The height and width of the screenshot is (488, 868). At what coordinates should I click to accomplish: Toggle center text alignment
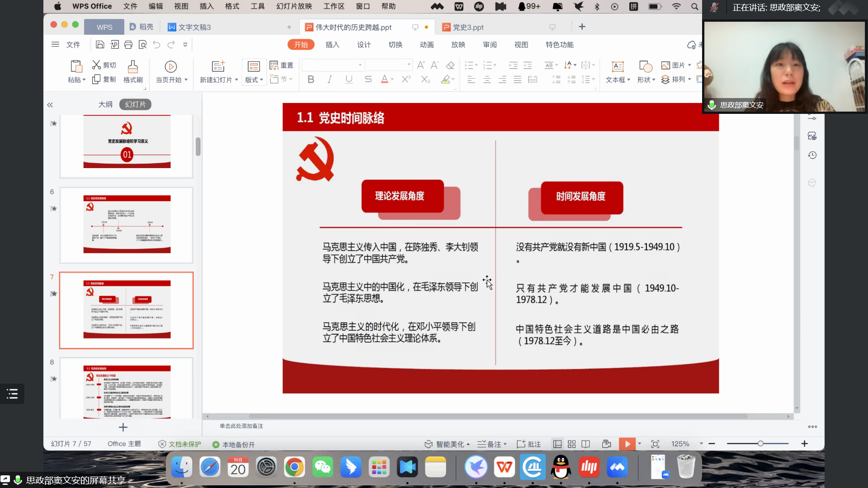(487, 80)
